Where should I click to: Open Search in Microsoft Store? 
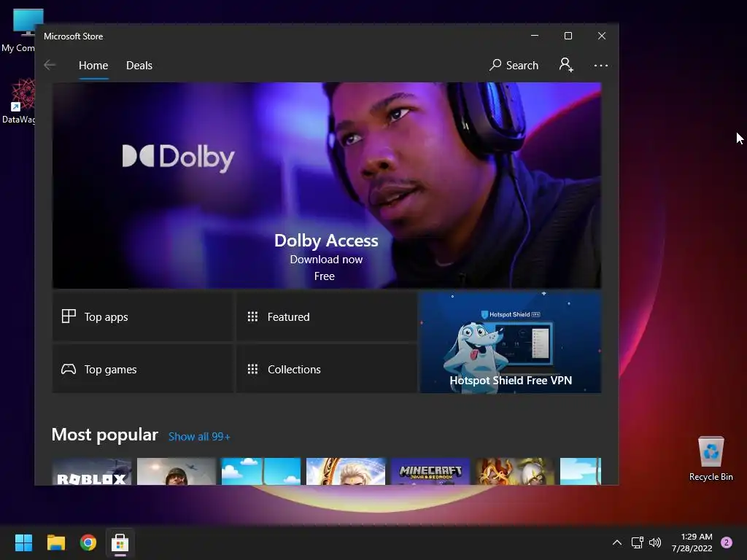[514, 65]
